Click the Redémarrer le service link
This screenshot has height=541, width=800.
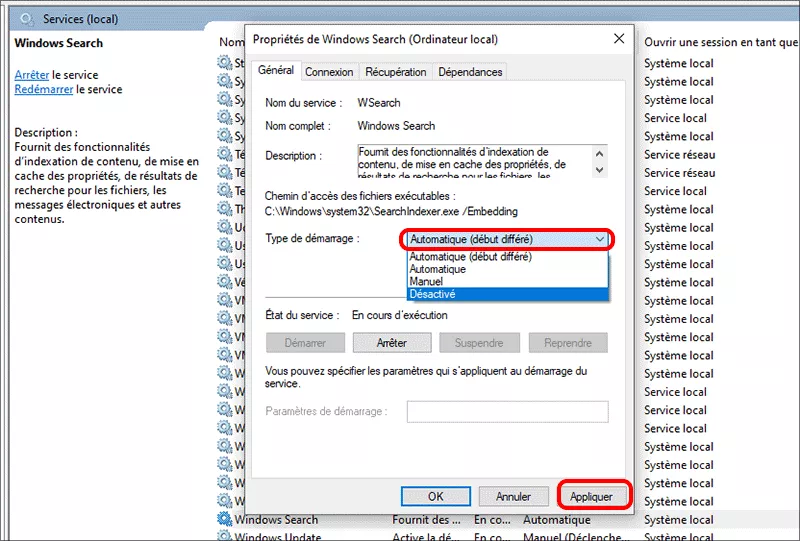(x=42, y=90)
